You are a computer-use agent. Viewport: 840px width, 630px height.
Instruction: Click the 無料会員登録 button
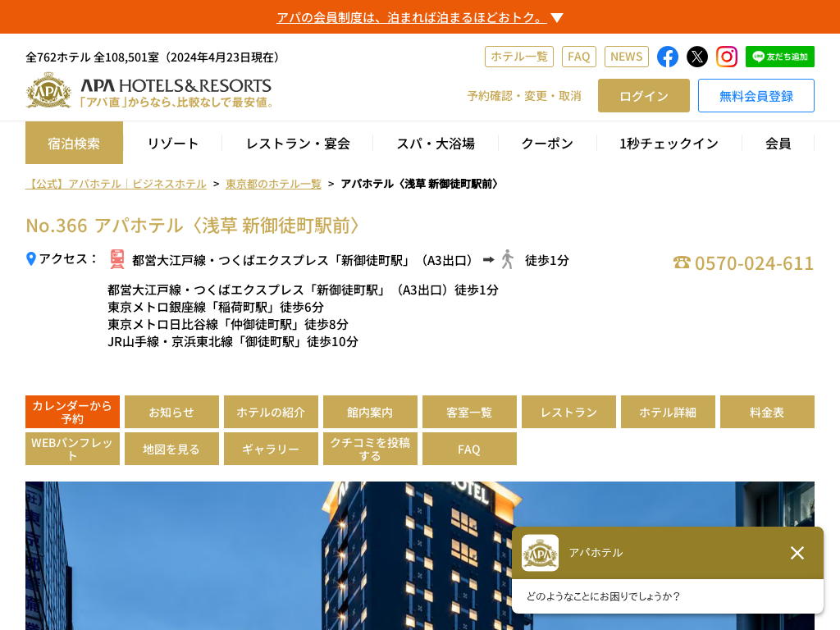[x=756, y=96]
